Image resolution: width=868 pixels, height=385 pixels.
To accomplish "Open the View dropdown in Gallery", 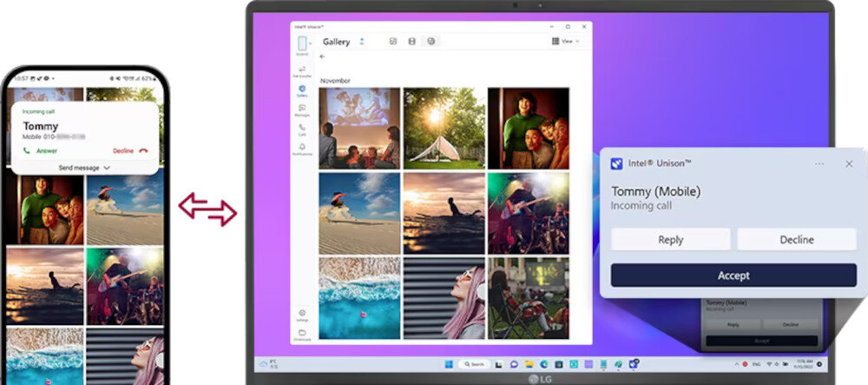I will coord(565,42).
